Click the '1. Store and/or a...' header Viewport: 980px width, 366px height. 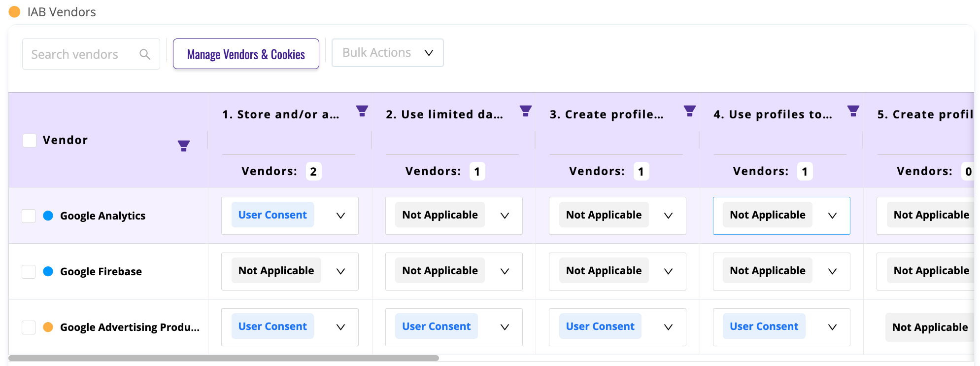(x=280, y=114)
